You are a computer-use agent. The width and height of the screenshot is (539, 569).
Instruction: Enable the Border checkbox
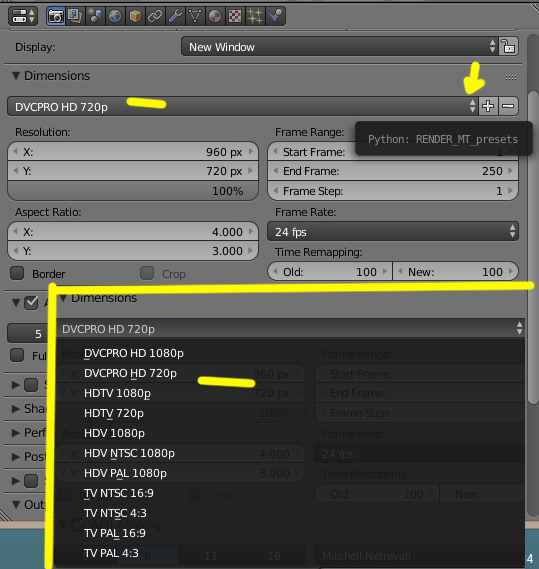[x=17, y=273]
